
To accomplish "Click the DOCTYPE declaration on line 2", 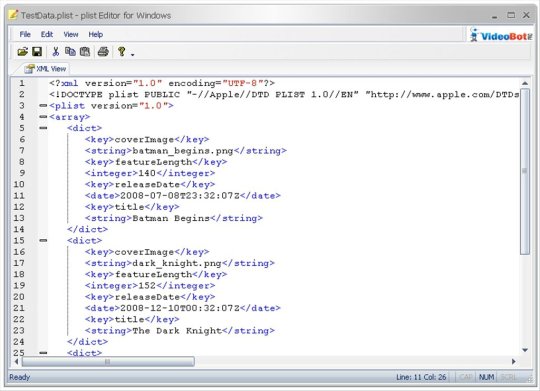I will coord(284,94).
